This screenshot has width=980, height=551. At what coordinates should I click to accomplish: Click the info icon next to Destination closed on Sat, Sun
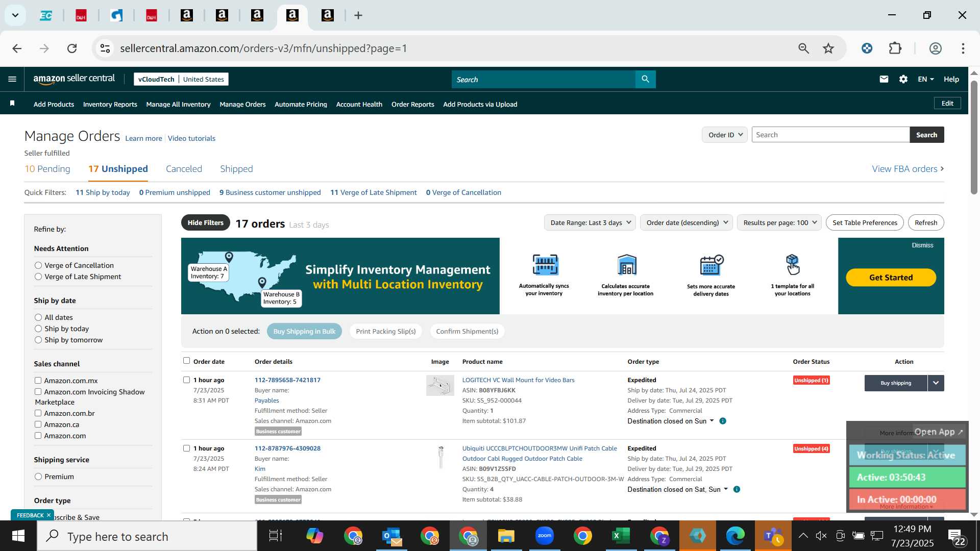[x=737, y=489]
